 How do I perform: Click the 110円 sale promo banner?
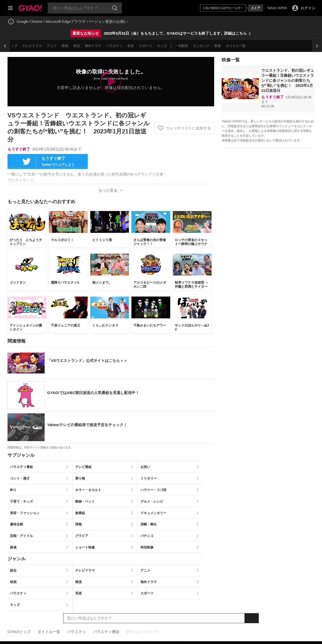223,8
